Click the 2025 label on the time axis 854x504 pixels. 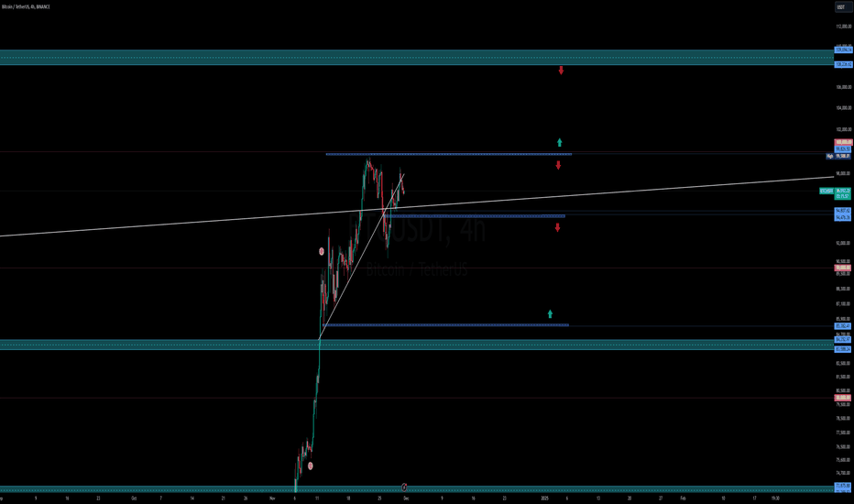coord(544,498)
